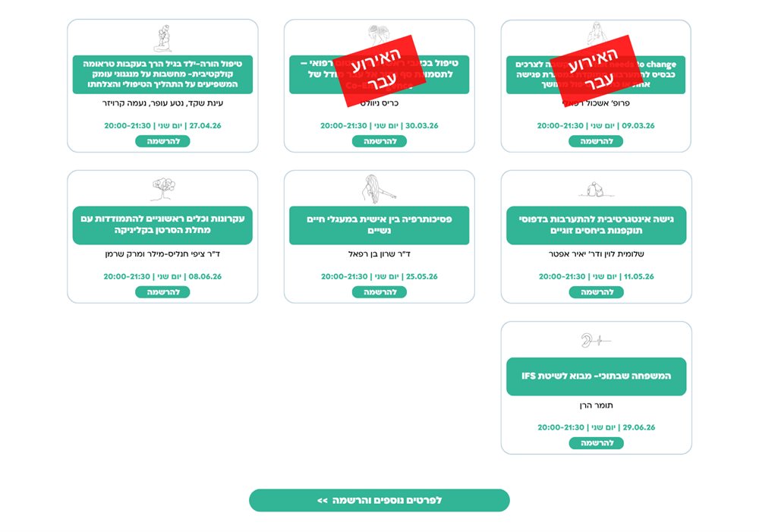Register for the 29.06.26 IFS intro event
The image size is (759, 532).
(596, 443)
